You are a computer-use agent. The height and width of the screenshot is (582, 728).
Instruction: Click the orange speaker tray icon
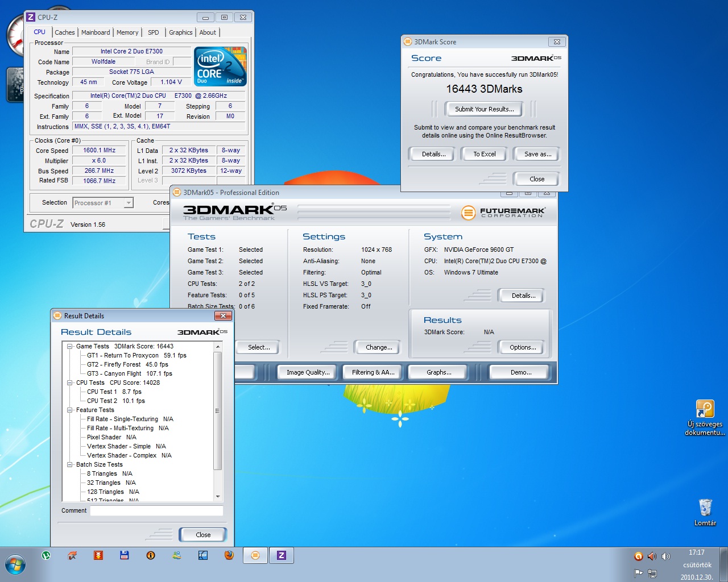point(652,556)
